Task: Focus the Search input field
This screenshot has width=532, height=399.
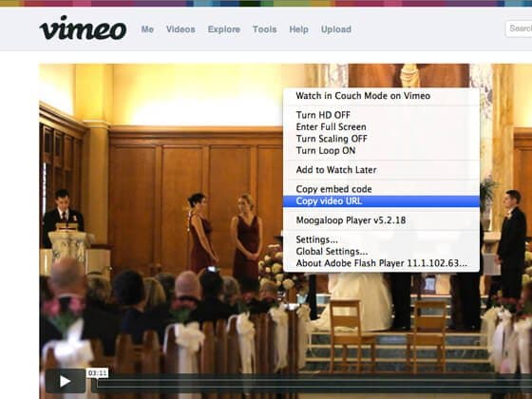Action: point(519,28)
